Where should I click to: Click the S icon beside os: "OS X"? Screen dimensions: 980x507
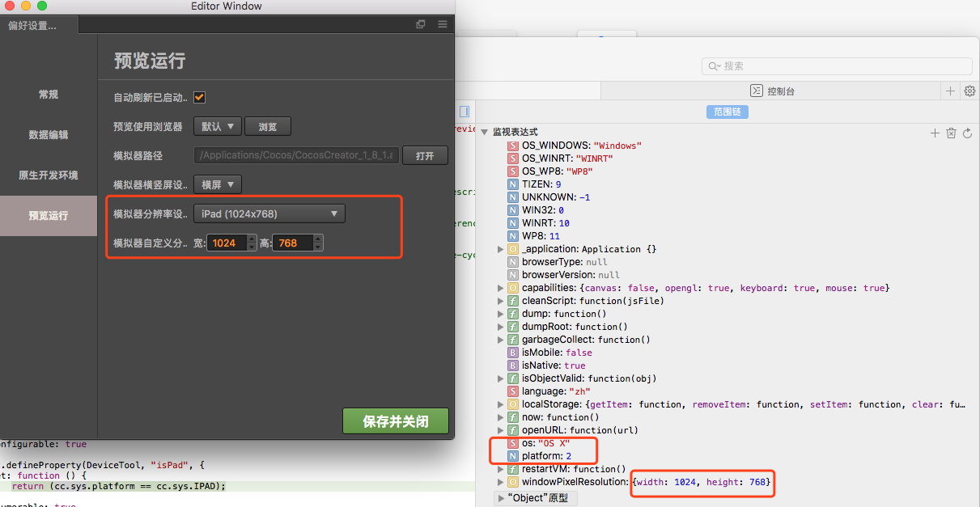(x=513, y=443)
